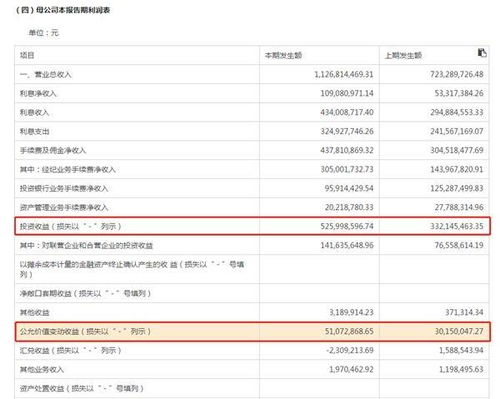Select value 437,810,869.32
This screenshot has width=500, height=399.
(347, 150)
